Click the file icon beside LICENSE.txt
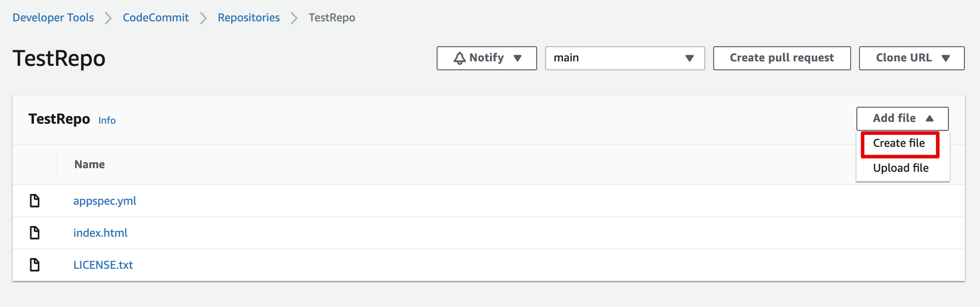Viewport: 980px width, 307px height. pyautogui.click(x=35, y=265)
